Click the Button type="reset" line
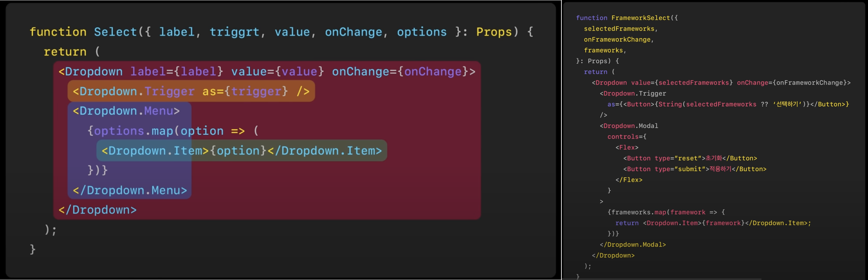The image size is (868, 280). point(690,158)
